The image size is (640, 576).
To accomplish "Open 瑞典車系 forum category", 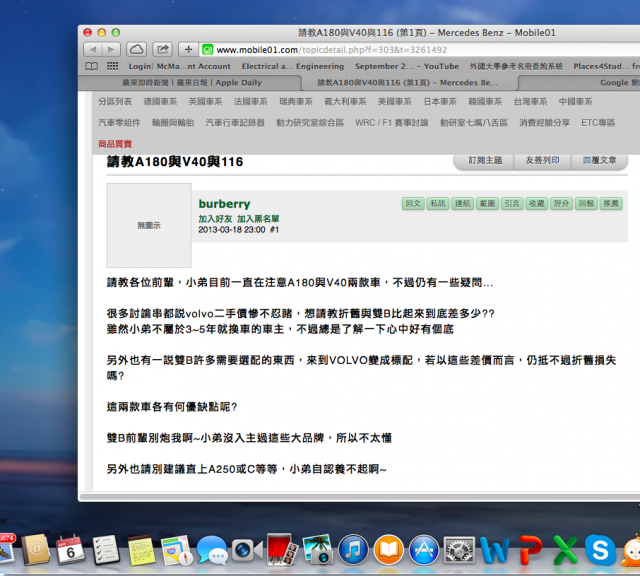I will click(296, 102).
